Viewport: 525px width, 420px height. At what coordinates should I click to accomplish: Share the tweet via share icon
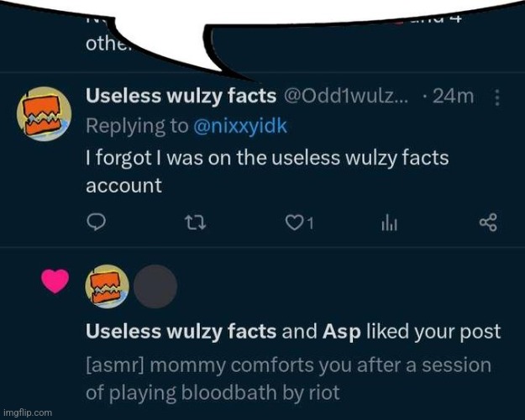click(x=488, y=223)
